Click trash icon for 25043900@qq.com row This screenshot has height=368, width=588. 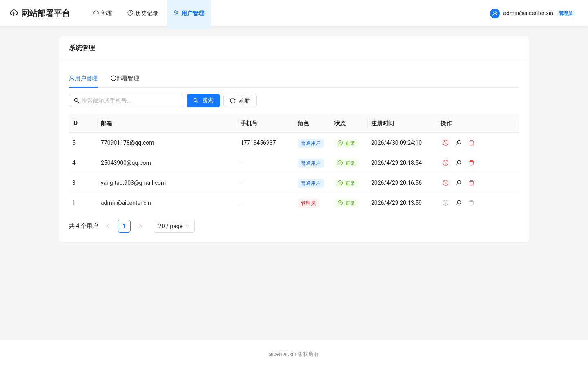coord(472,163)
